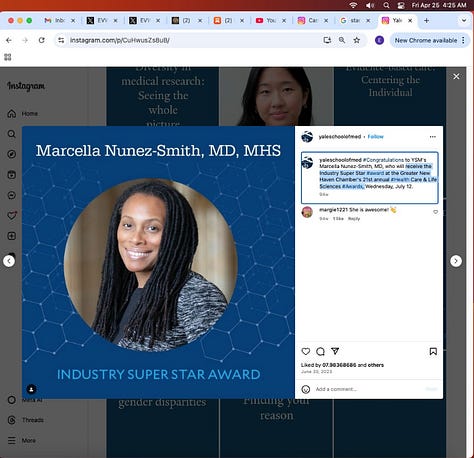The width and height of the screenshot is (474, 458).
Task: Click the Create plus icon in sidebar
Action: click(x=12, y=236)
